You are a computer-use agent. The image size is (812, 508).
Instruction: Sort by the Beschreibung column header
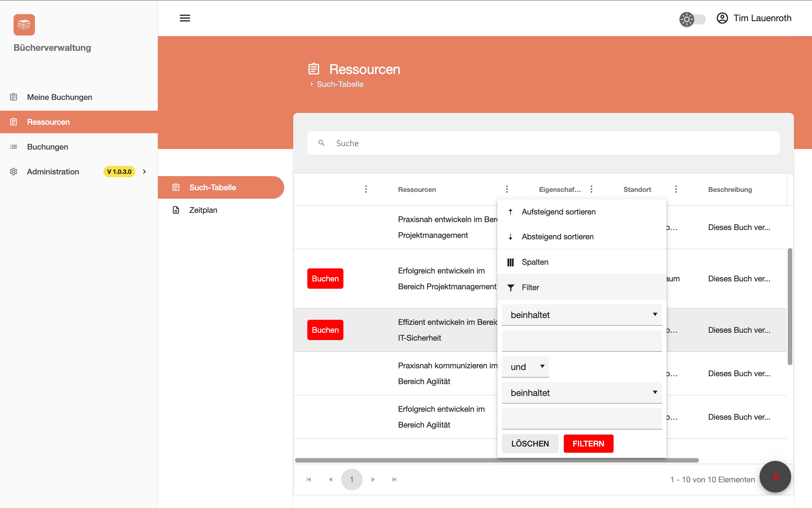pyautogui.click(x=730, y=189)
